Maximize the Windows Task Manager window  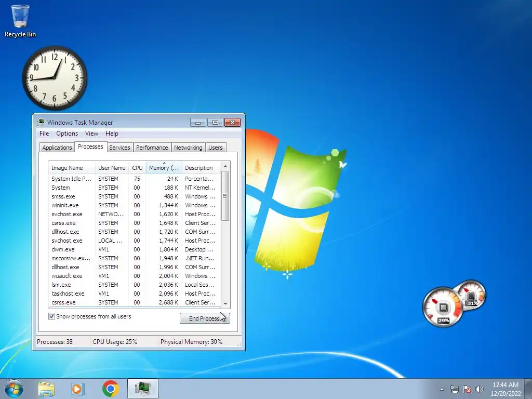click(x=215, y=122)
